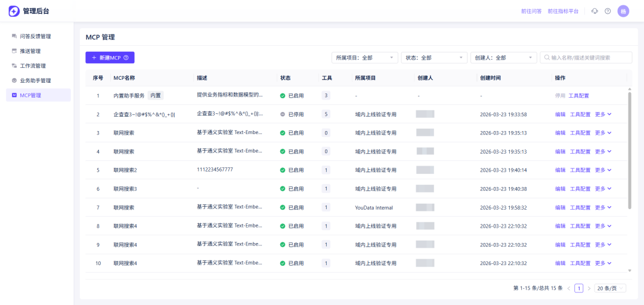Select MCP管理 menu item
Viewport: 644px width, 305px height.
[x=38, y=95]
